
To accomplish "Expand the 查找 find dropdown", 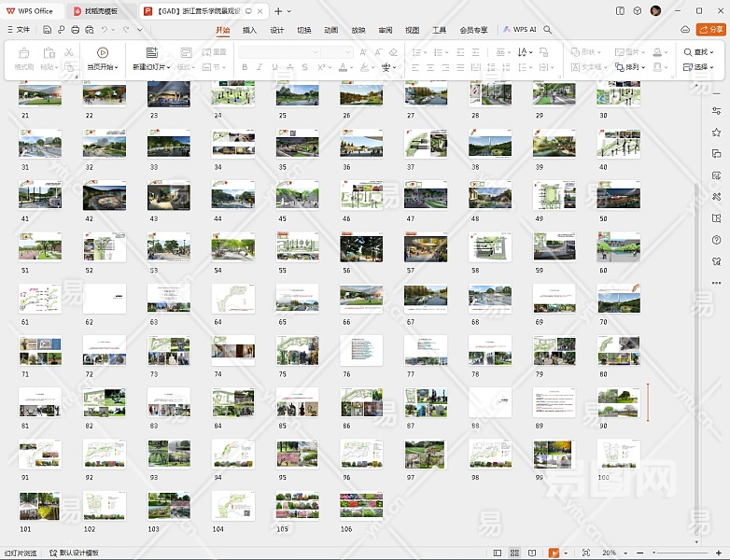I will (699, 52).
